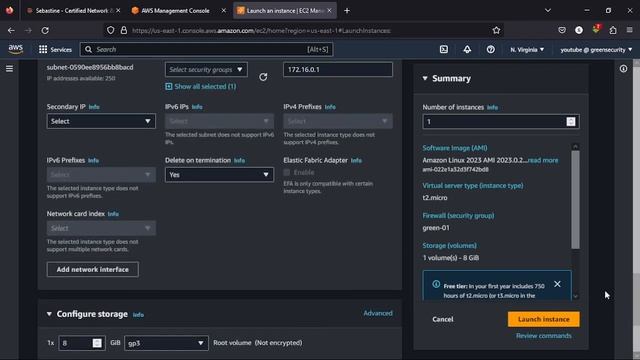
Task: Toggle the Elastic Fabric Adapter Enable checkbox
Action: pos(287,172)
